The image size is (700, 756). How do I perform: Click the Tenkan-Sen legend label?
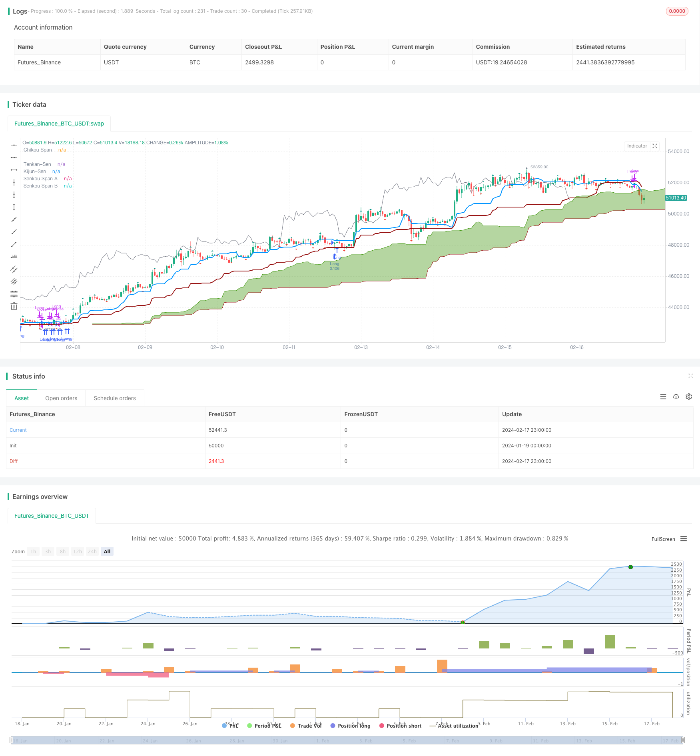[37, 164]
